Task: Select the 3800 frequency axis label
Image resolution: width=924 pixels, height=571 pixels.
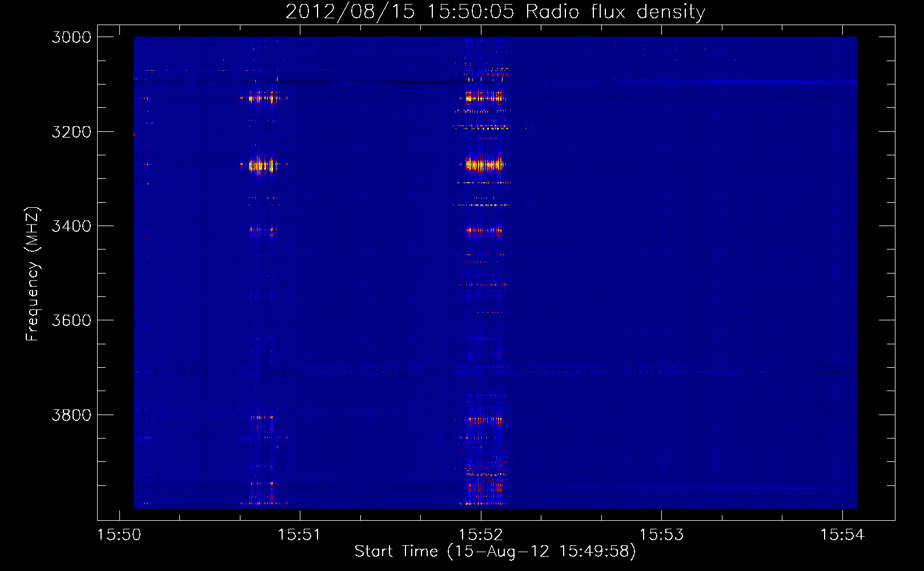Action: [71, 415]
